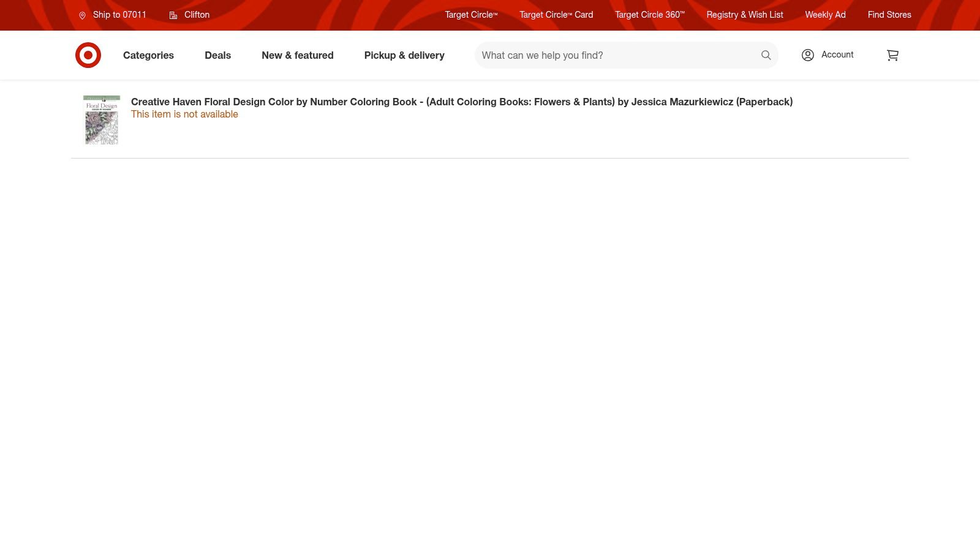
Task: Click the store building icon beside Clifton
Action: point(173,15)
